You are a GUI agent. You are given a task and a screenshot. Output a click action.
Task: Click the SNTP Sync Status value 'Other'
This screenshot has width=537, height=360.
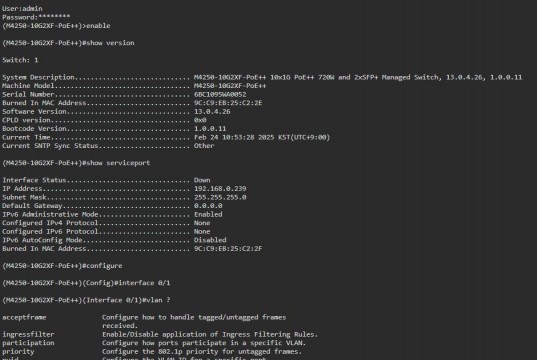click(204, 146)
